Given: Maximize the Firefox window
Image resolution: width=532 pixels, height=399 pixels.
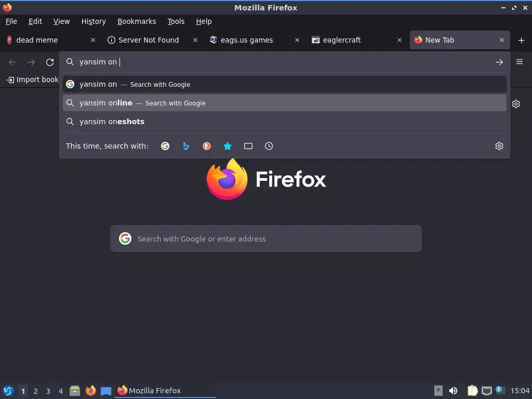Looking at the screenshot, I should (514, 7).
